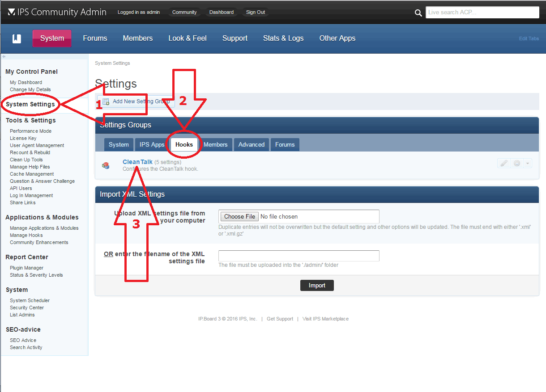Open the search magnifier in the top bar
This screenshot has width=546, height=392.
tap(418, 12)
